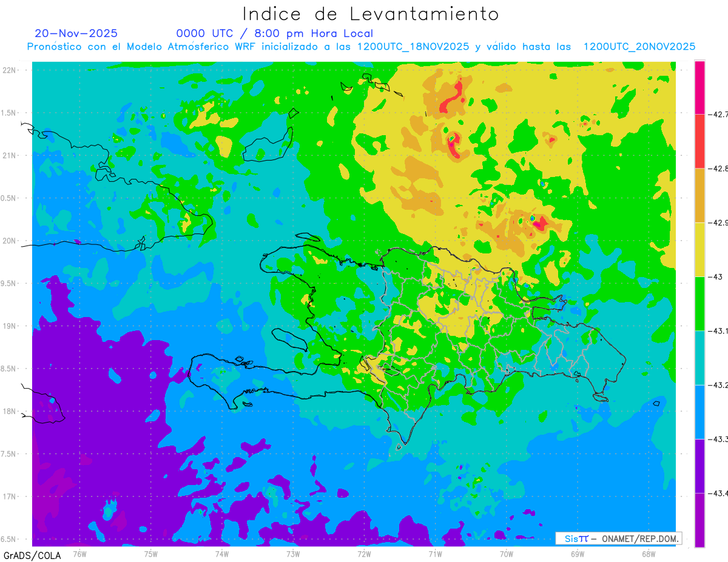Click the "71W" longitude axis label

point(435,554)
